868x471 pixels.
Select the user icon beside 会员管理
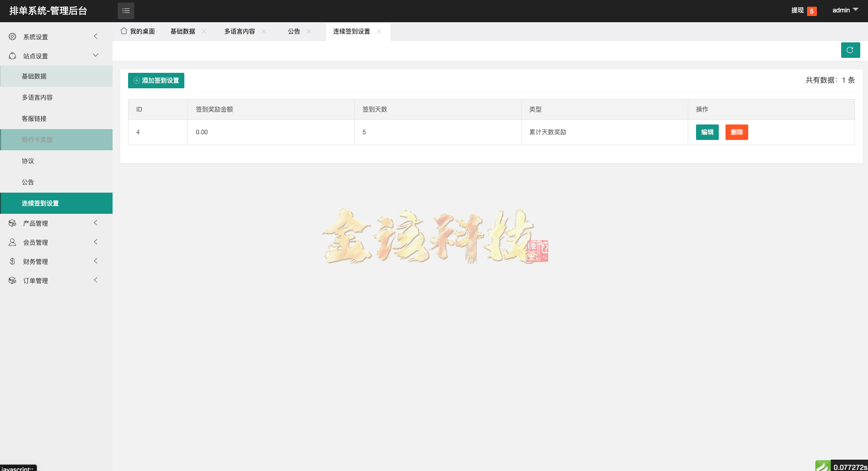tap(12, 242)
